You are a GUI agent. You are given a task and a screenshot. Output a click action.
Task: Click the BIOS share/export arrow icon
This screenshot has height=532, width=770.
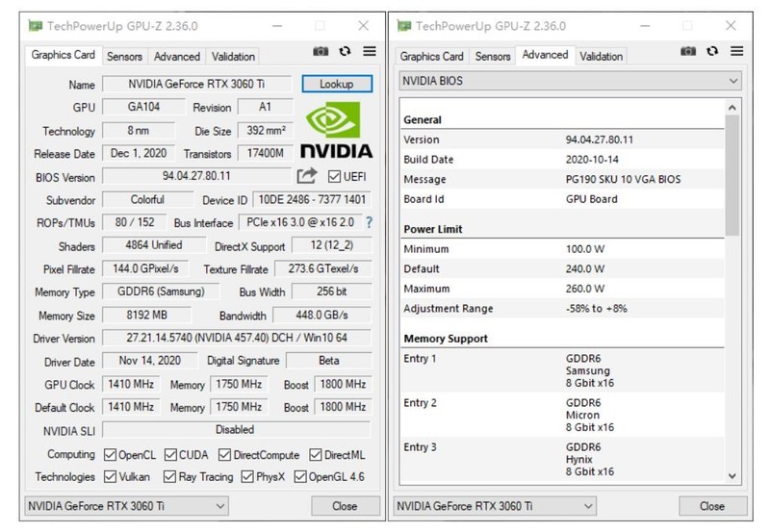tap(307, 176)
